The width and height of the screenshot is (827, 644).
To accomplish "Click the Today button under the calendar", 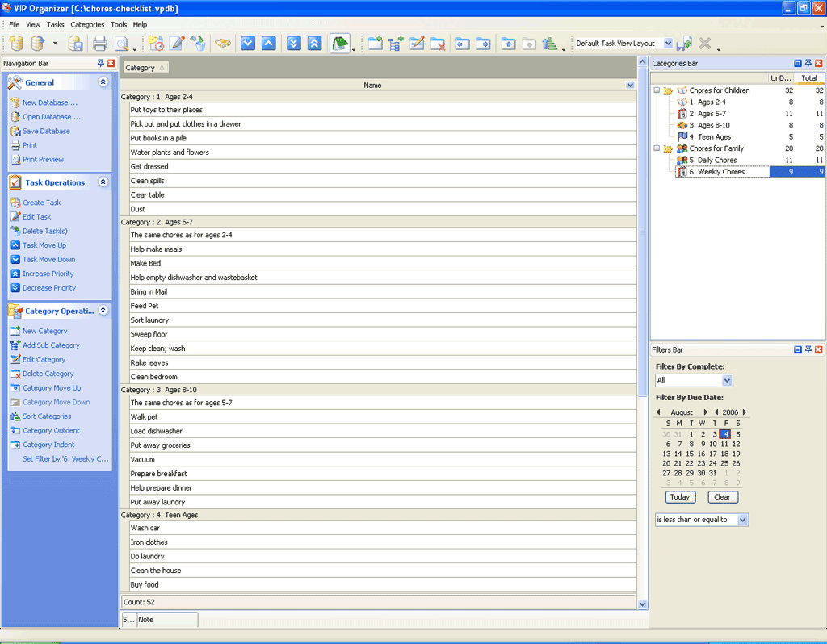I will point(680,497).
